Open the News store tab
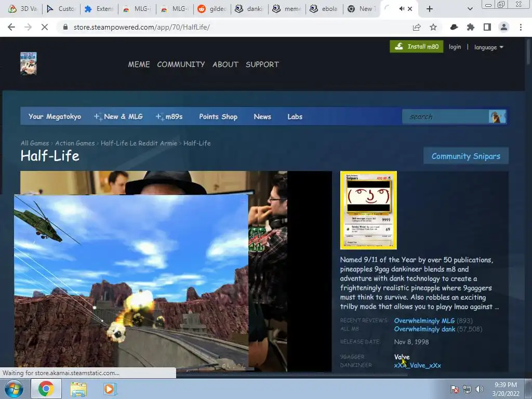 click(262, 116)
